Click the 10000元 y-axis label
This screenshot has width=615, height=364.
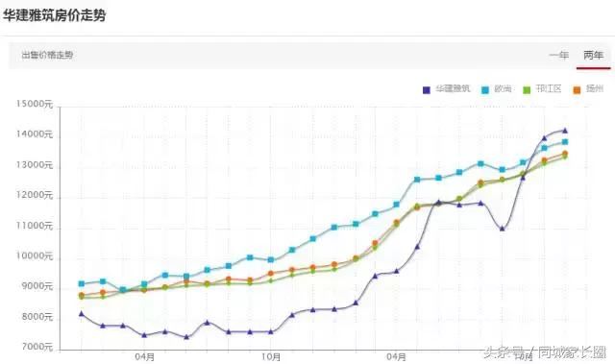click(x=35, y=255)
